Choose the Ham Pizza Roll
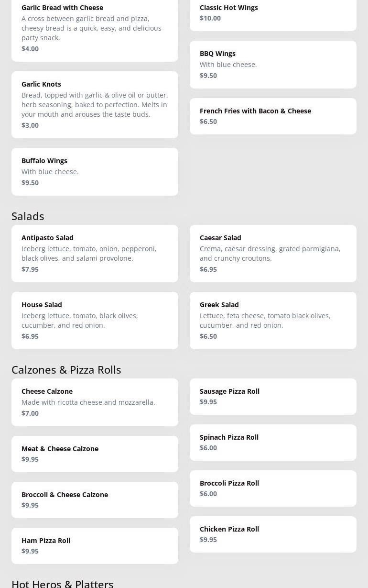Image resolution: width=368 pixels, height=588 pixels. tap(95, 545)
